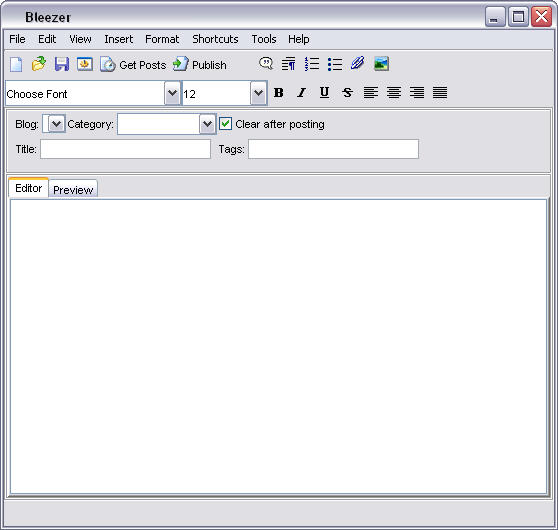558x530 pixels.
Task: Maximize the Bleezer window
Action: [x=518, y=16]
